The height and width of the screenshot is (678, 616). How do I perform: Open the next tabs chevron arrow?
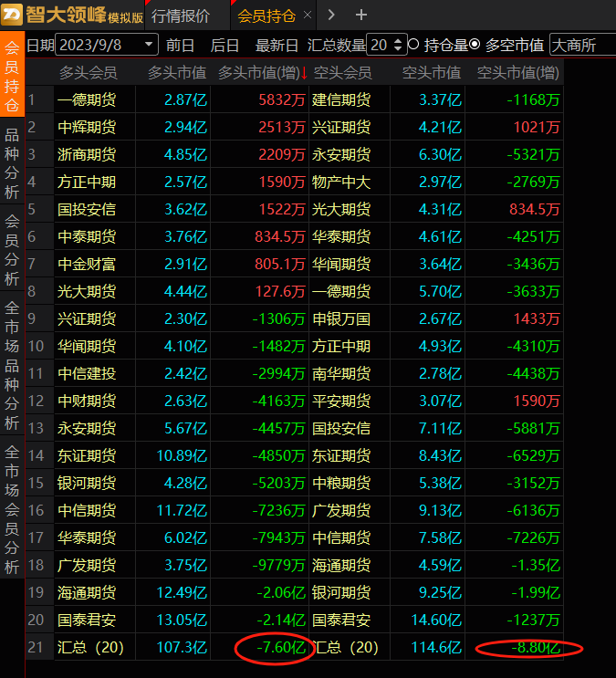[x=331, y=16]
